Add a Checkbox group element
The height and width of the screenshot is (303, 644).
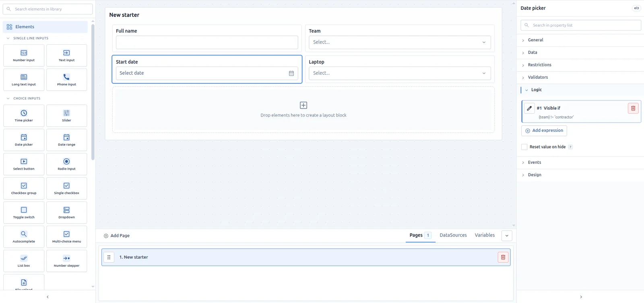(24, 188)
